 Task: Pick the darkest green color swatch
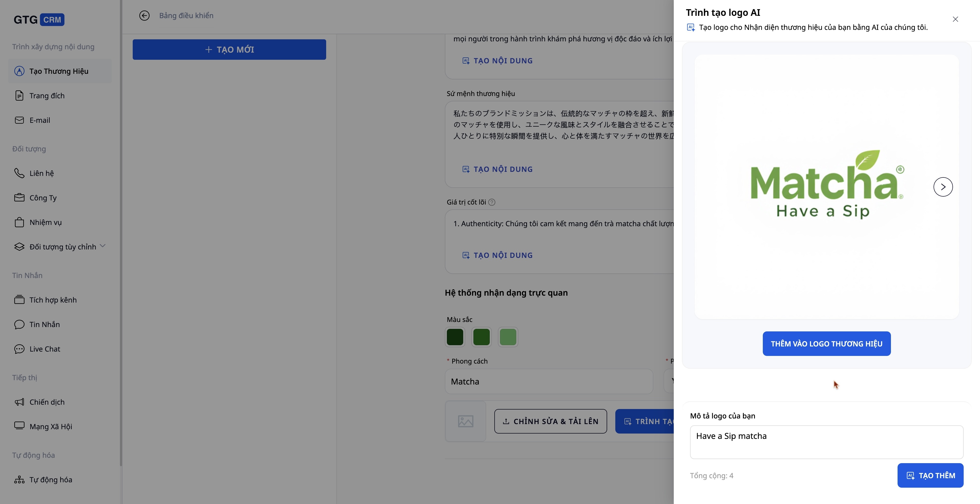(455, 337)
